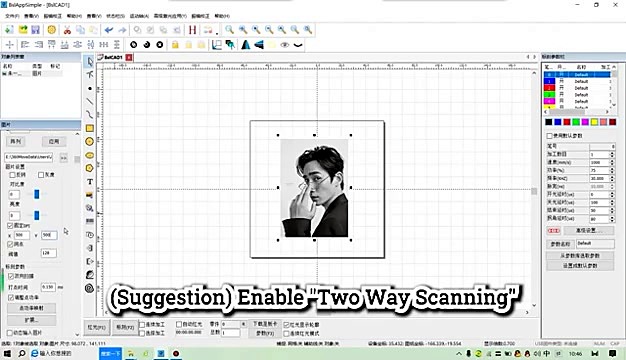Click the red H hatch icon
The width and height of the screenshot is (626, 360).
[192, 30]
